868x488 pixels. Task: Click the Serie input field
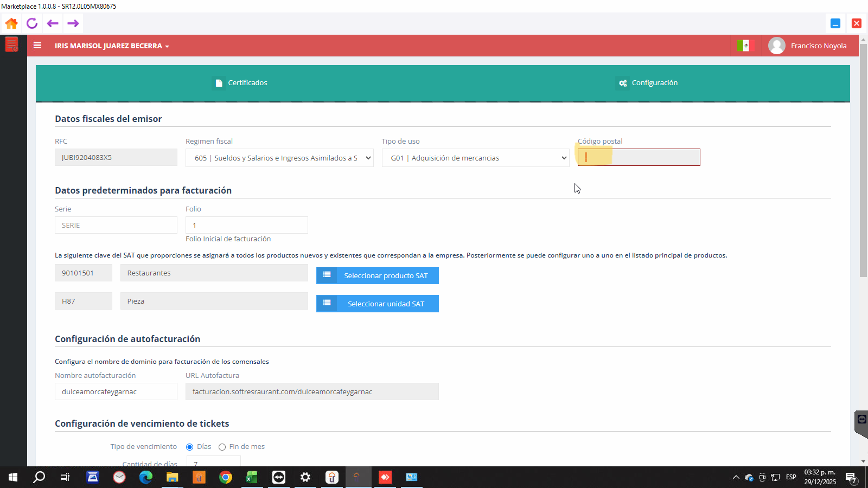(x=116, y=225)
